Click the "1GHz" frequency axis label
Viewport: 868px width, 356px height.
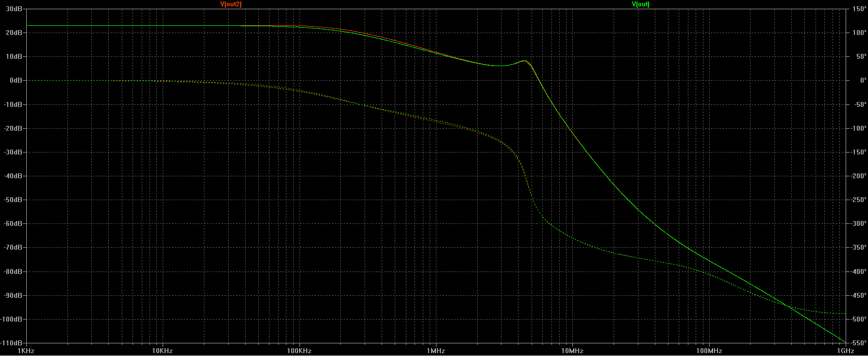(846, 351)
